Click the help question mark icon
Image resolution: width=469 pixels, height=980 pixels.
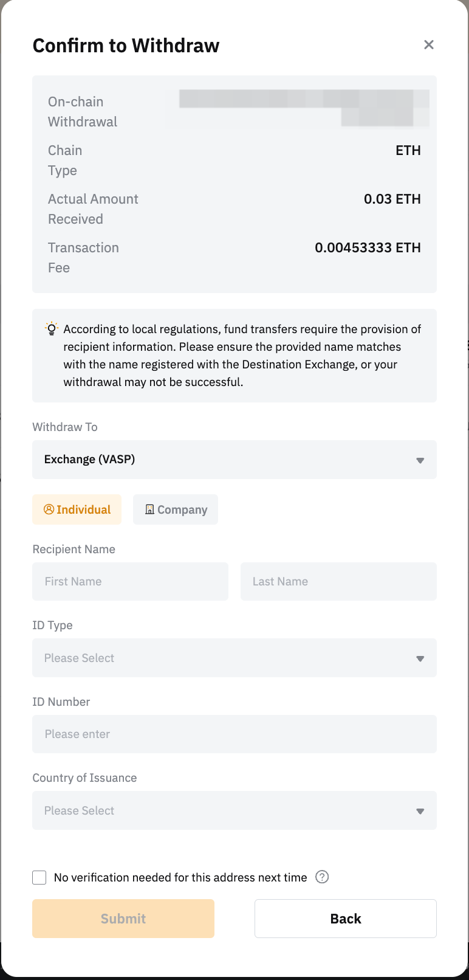tap(323, 877)
